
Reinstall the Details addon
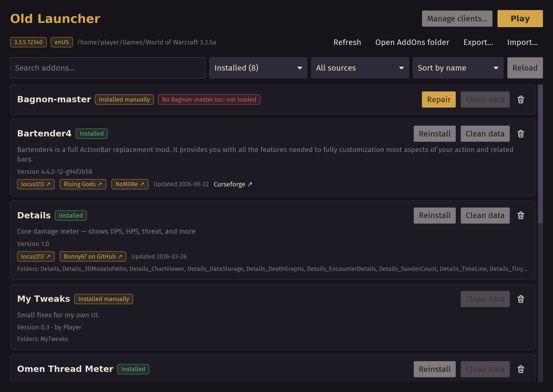[x=435, y=215]
